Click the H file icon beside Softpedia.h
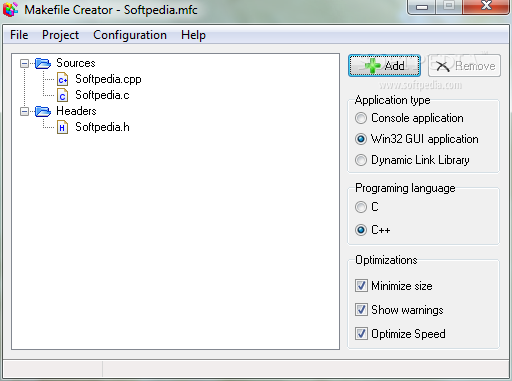 [x=62, y=127]
